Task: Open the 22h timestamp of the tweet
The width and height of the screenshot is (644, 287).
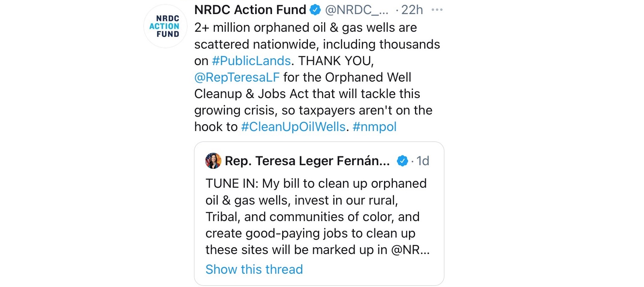Action: (412, 10)
